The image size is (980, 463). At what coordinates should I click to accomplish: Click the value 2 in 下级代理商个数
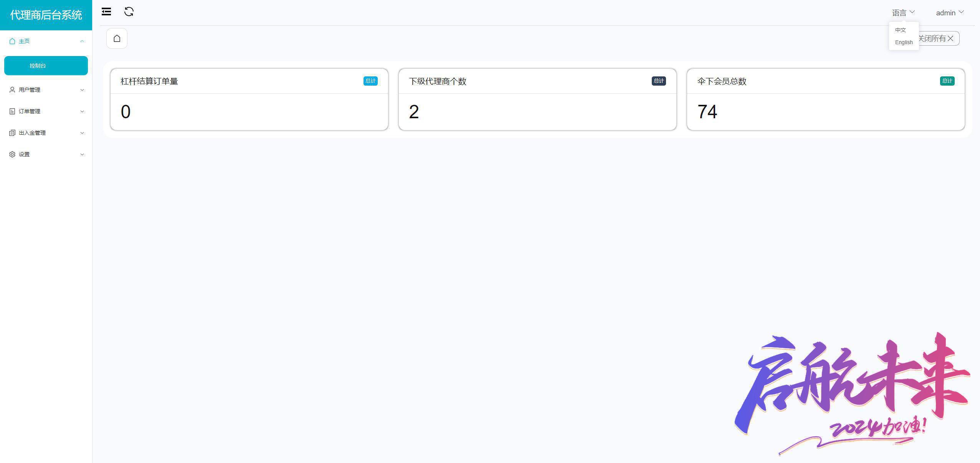(414, 112)
